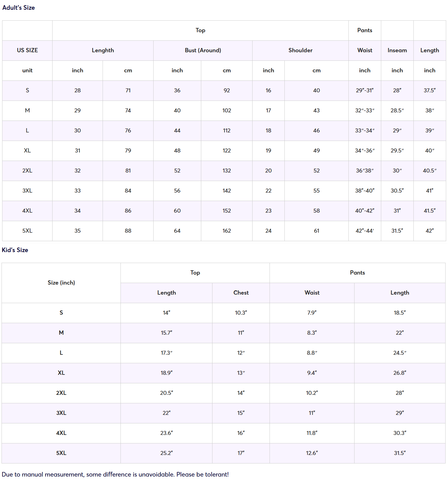Select the 25.2″ kid's top length cell
This screenshot has width=448, height=482.
coord(166,453)
